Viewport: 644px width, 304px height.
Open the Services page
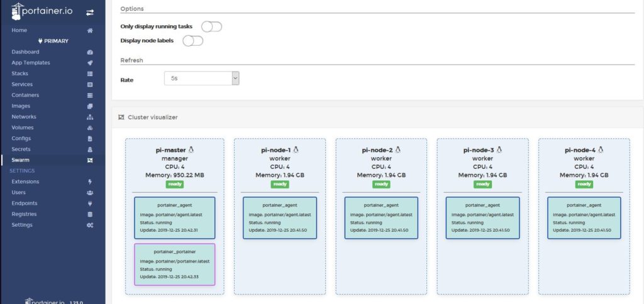coord(22,85)
